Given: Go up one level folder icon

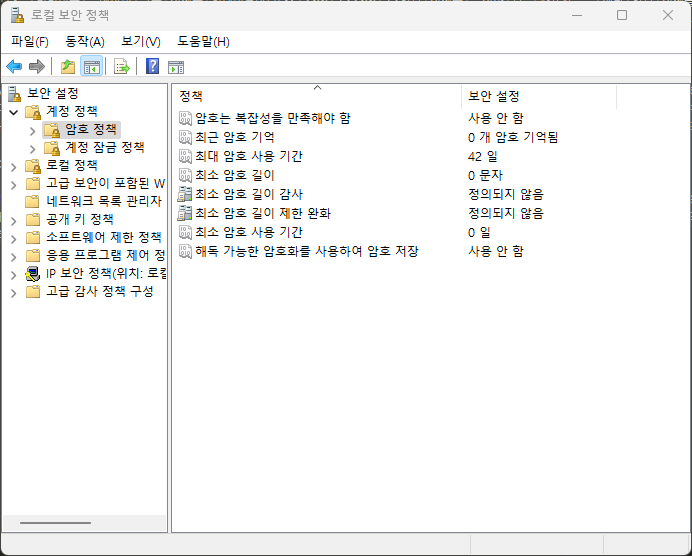Looking at the screenshot, I should pos(68,67).
